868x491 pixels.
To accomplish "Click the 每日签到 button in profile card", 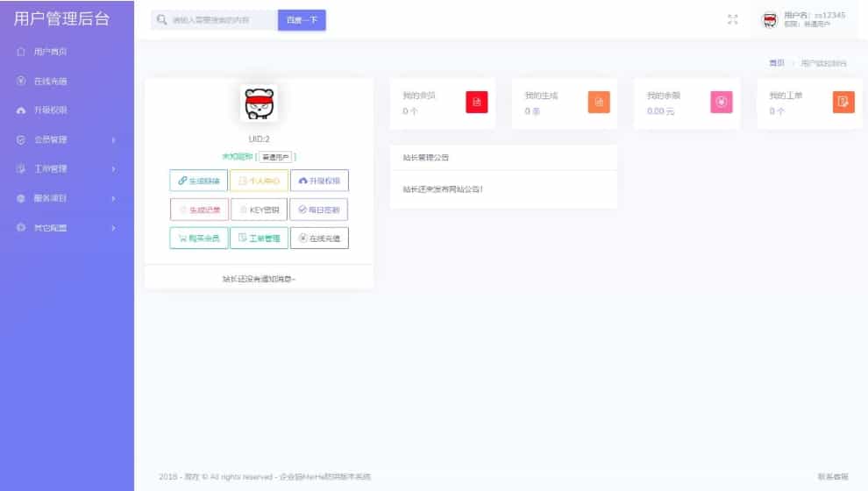I will pyautogui.click(x=319, y=210).
